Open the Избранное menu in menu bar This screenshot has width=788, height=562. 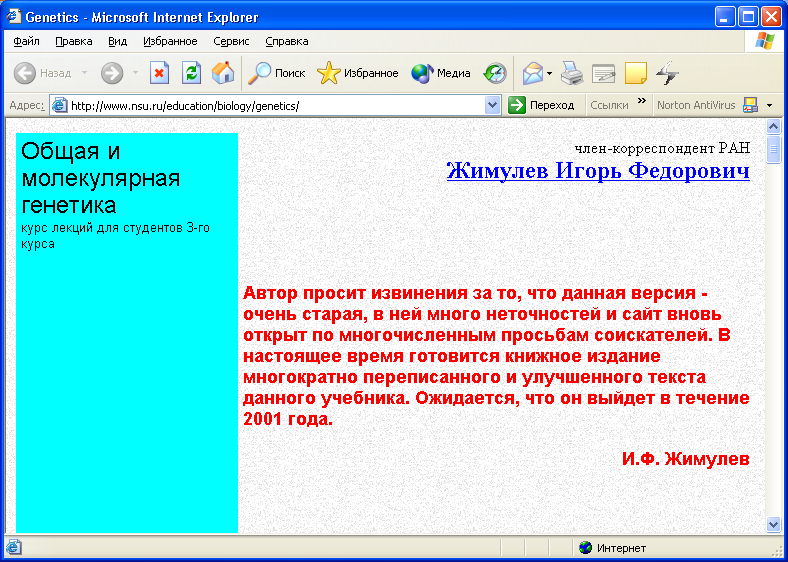[170, 41]
